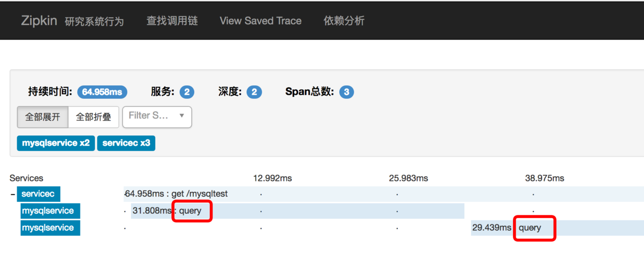Click the servicec service label in tree

point(38,194)
